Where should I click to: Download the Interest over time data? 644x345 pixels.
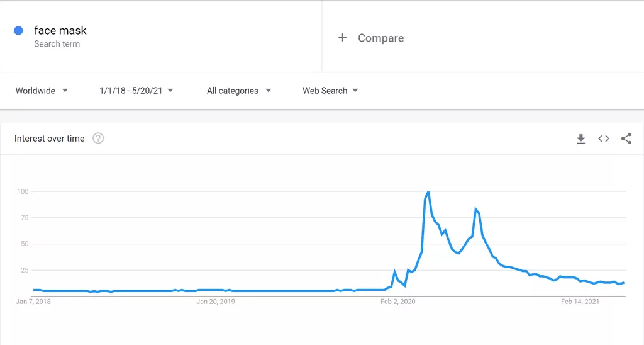point(580,139)
